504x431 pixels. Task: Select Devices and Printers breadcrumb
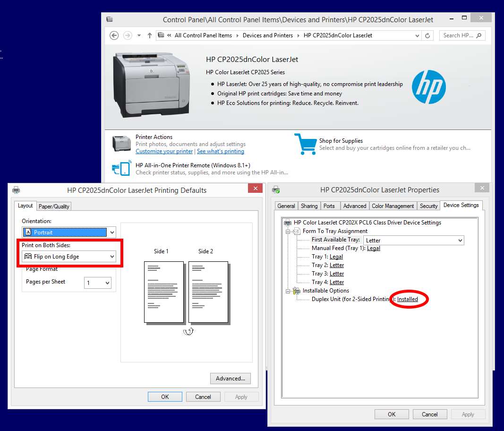[x=268, y=35]
